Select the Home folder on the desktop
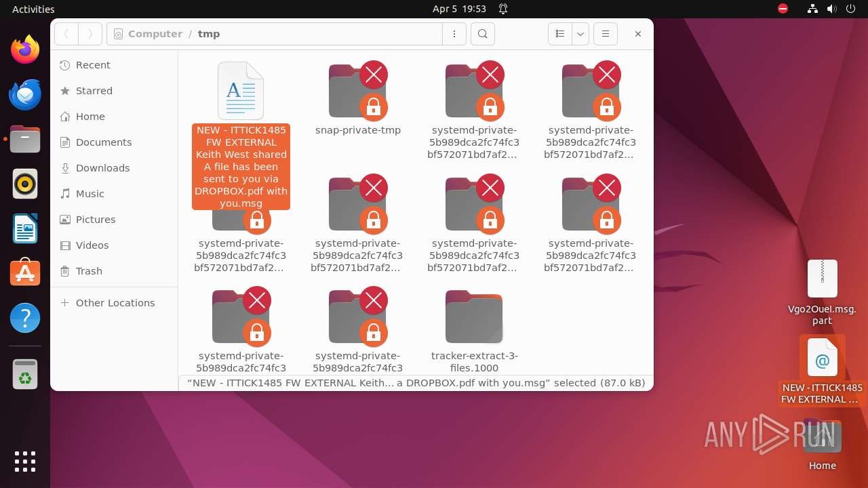 tap(822, 437)
